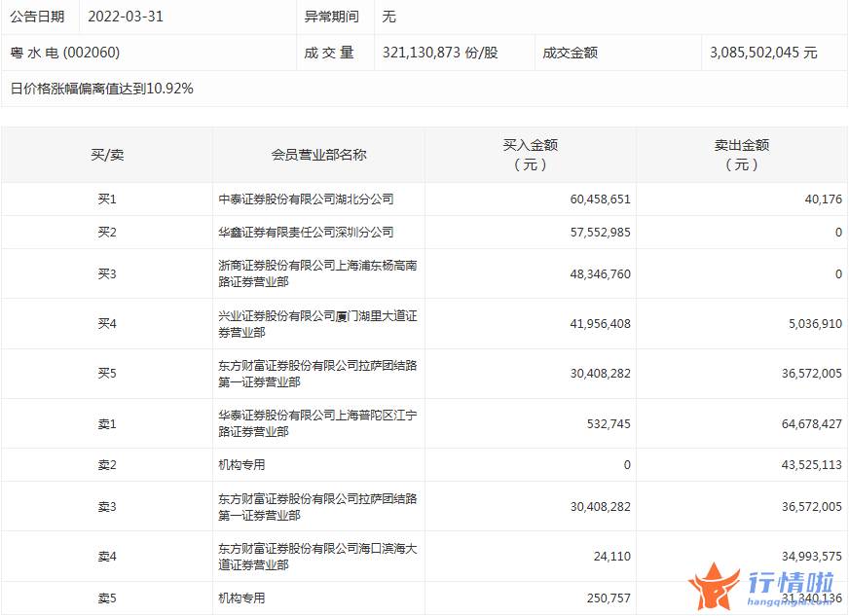The height and width of the screenshot is (616, 849).
Task: Click the 买/卖 column header
Action: [x=107, y=155]
